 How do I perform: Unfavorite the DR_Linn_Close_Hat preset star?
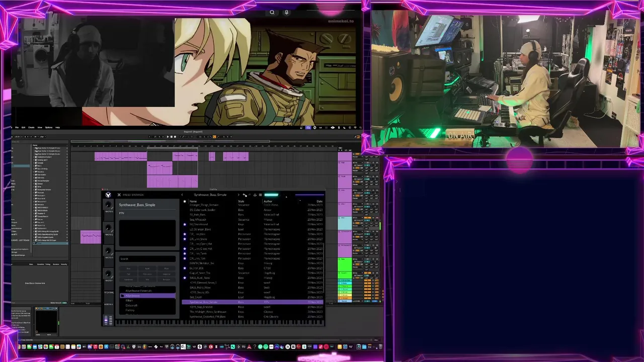[x=185, y=249]
